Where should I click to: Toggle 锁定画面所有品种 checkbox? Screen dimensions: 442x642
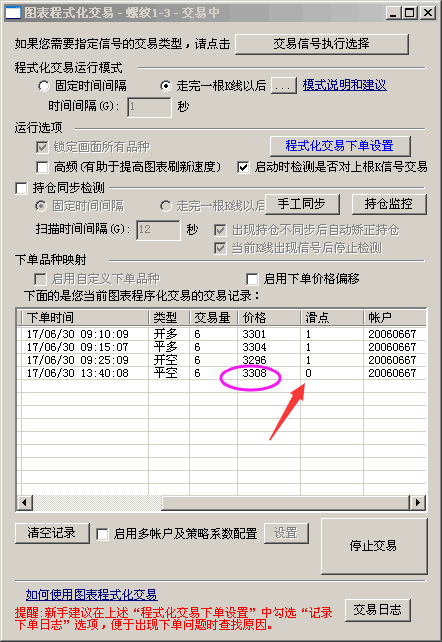pyautogui.click(x=42, y=147)
